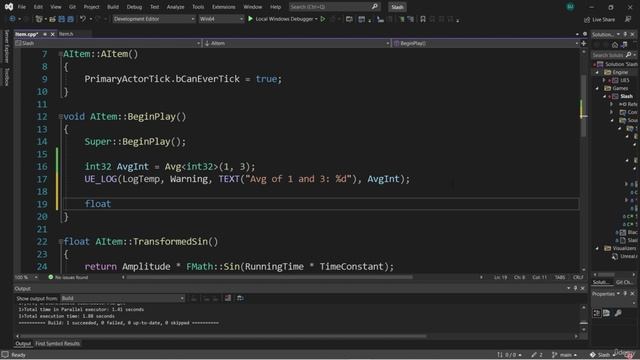The width and height of the screenshot is (640, 360).
Task: Click the bookmark toolbar icon
Action: [423, 19]
